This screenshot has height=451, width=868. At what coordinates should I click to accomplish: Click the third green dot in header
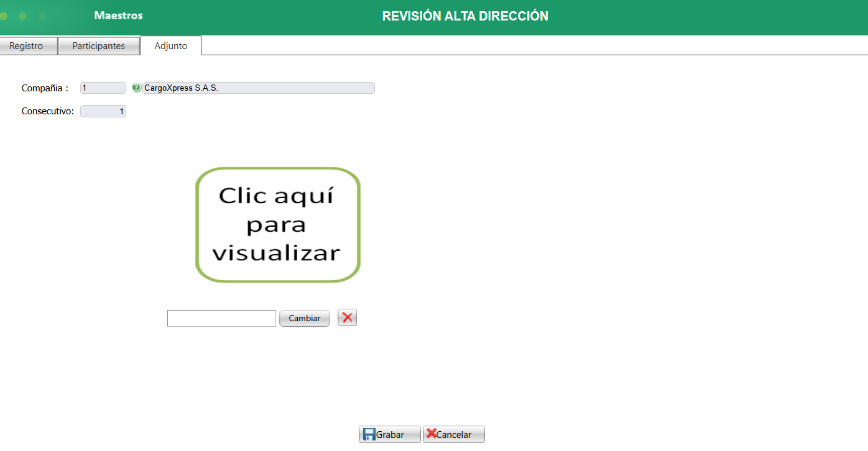41,17
